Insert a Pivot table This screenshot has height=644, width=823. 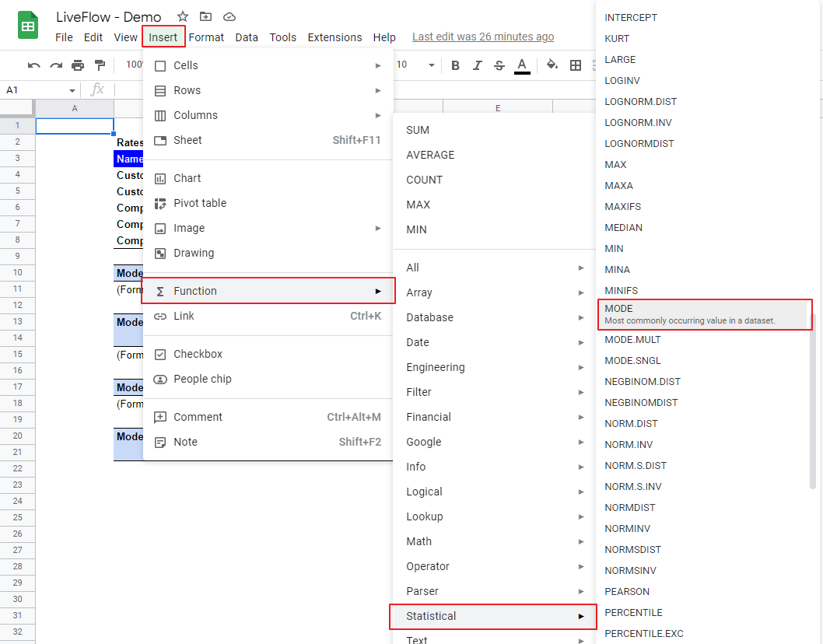point(268,203)
